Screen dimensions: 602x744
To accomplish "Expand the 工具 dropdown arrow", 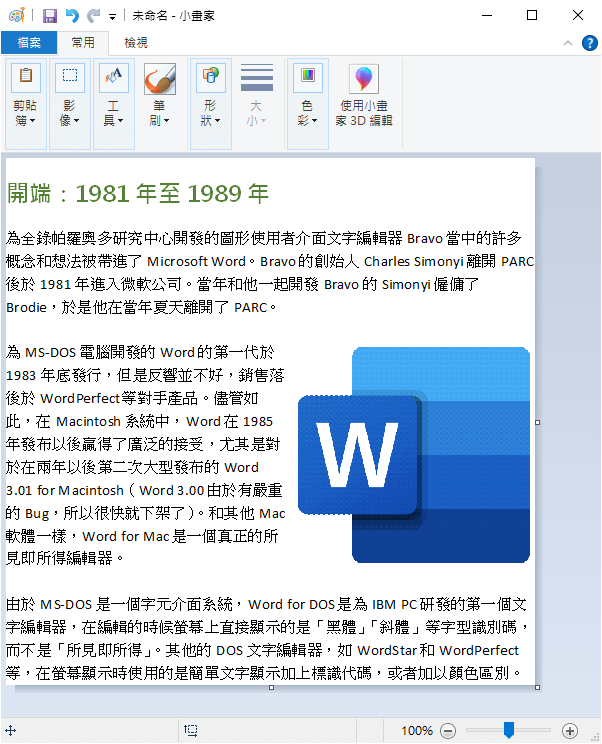I will pyautogui.click(x=120, y=121).
